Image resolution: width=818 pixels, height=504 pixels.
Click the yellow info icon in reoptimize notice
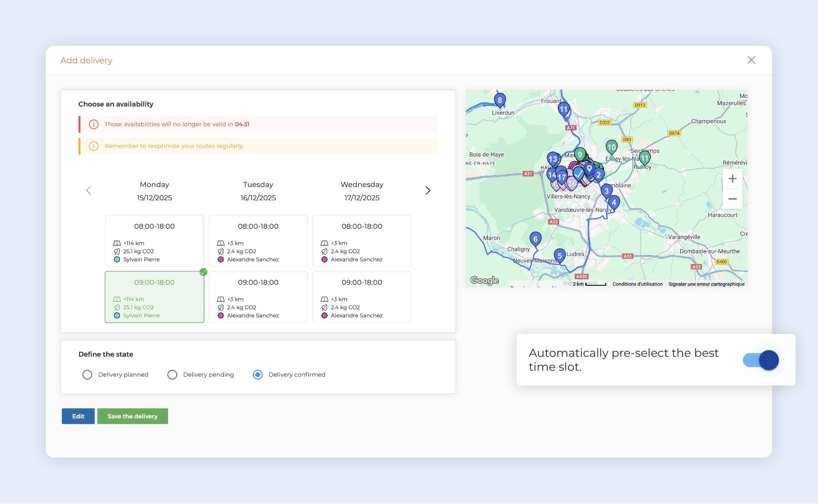coord(94,146)
